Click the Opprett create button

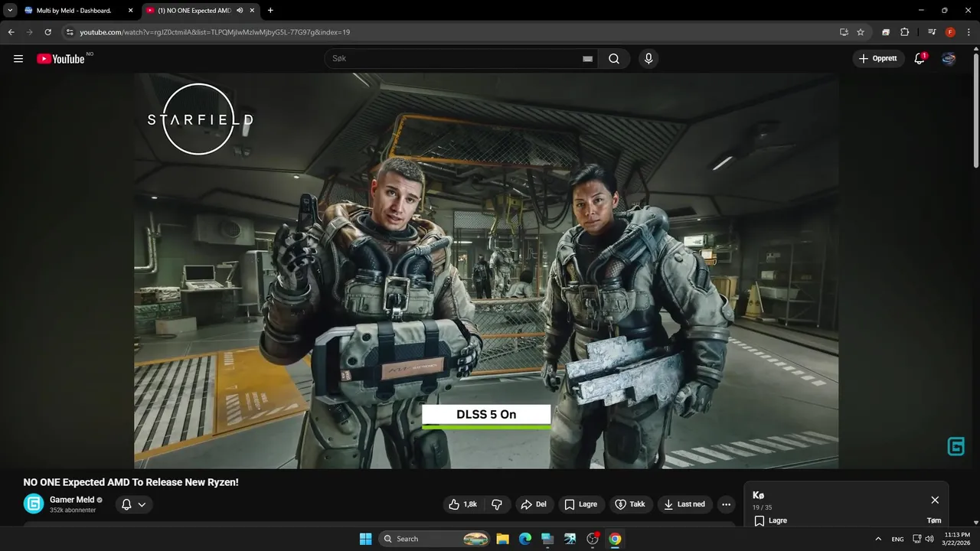point(878,58)
